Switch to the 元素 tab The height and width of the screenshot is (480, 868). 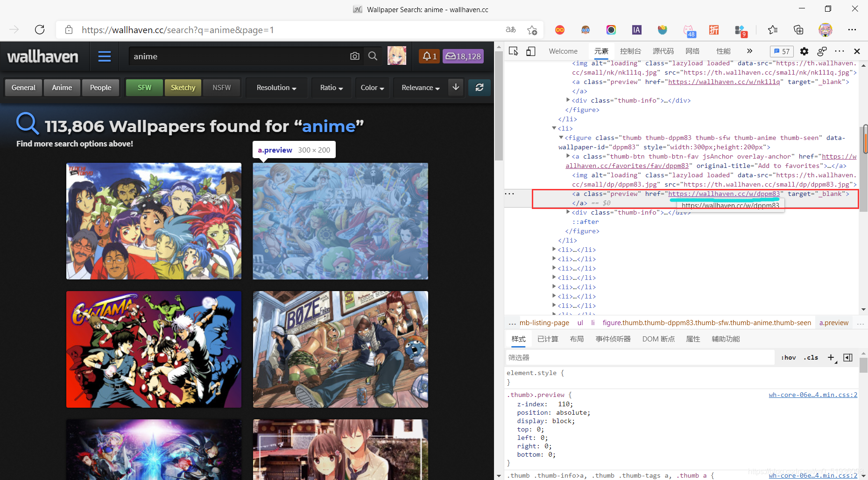click(x=601, y=51)
